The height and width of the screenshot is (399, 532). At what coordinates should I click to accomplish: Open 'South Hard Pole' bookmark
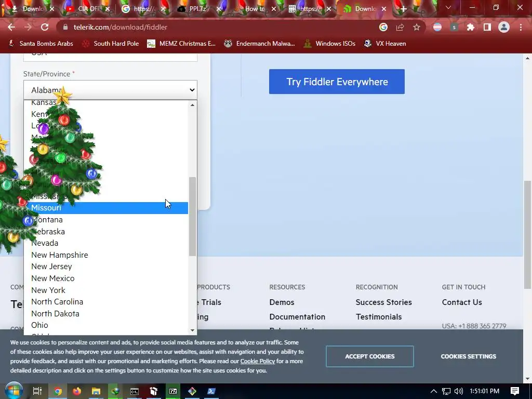(111, 44)
